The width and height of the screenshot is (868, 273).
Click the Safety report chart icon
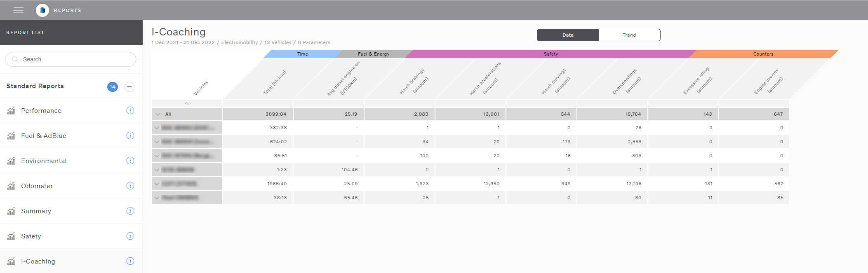click(x=12, y=236)
